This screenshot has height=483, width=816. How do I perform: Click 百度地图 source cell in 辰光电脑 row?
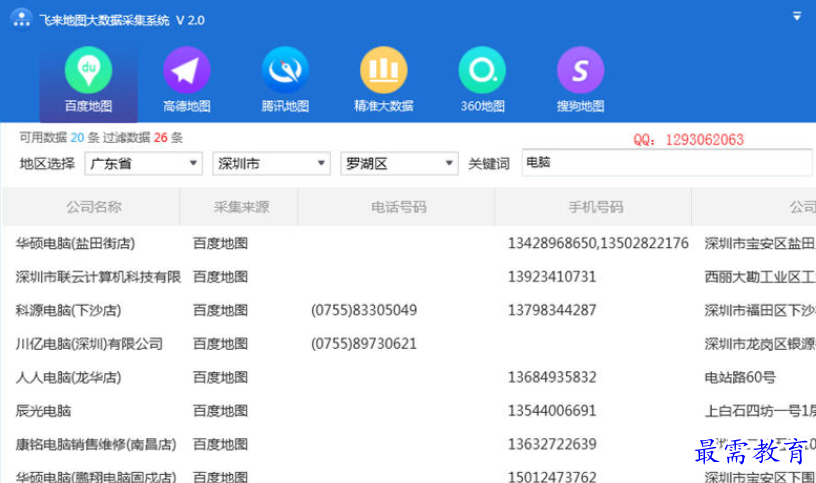pyautogui.click(x=220, y=411)
